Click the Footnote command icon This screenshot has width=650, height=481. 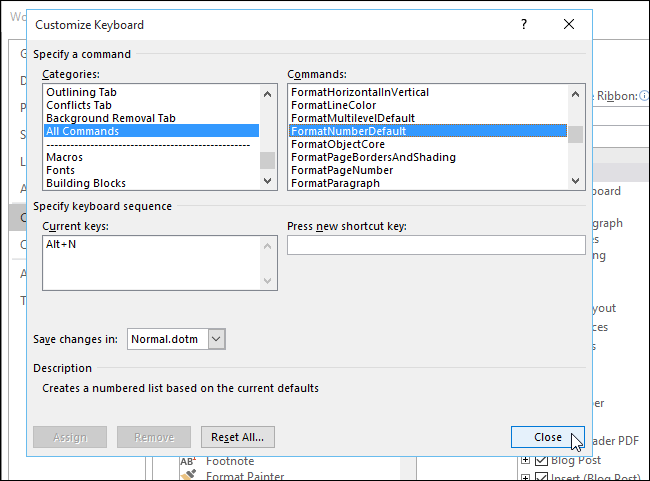click(x=188, y=461)
